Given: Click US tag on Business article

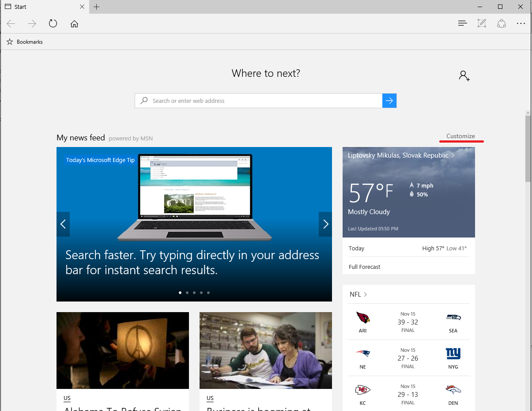Looking at the screenshot, I should (x=210, y=398).
